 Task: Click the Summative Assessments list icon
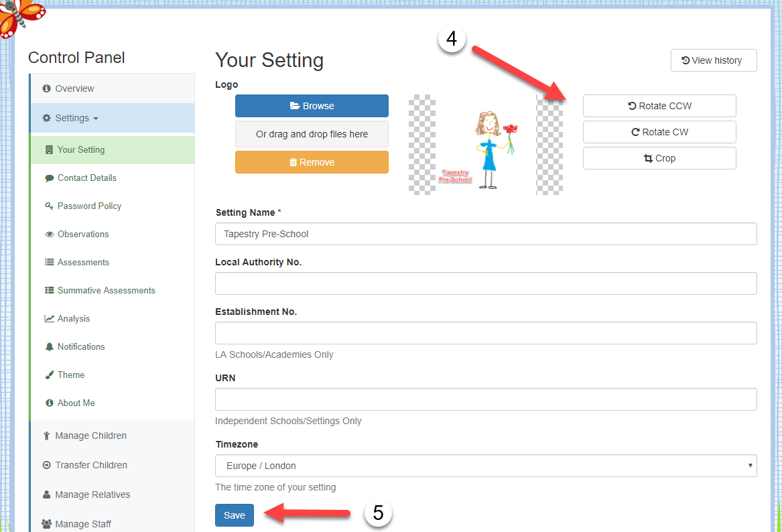point(49,290)
